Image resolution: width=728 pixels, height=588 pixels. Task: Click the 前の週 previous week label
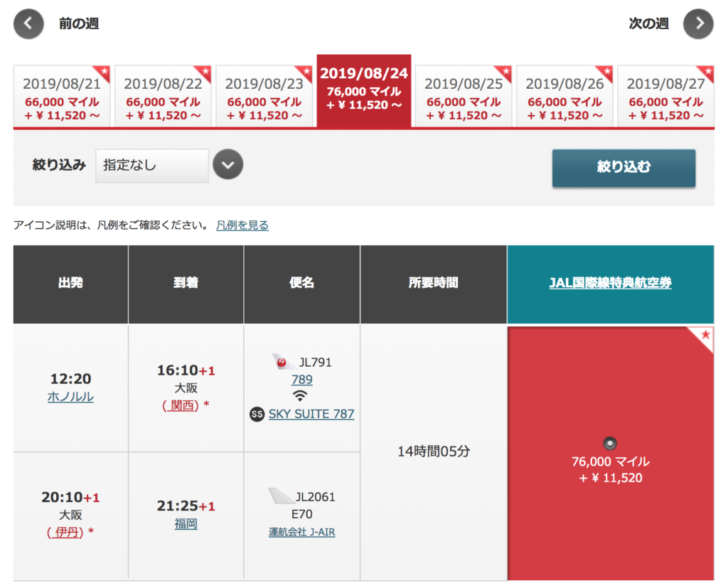pos(79,23)
